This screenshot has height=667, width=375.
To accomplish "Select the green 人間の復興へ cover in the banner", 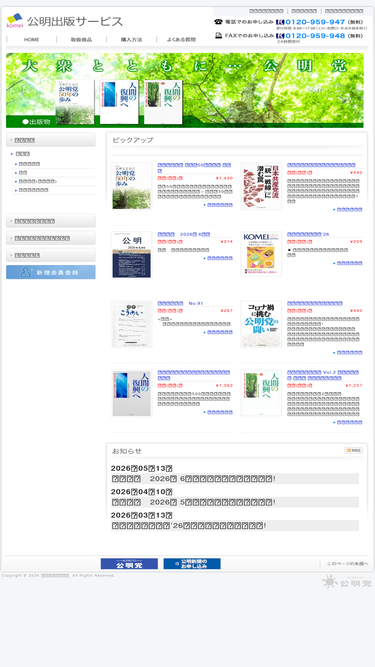I will [163, 102].
